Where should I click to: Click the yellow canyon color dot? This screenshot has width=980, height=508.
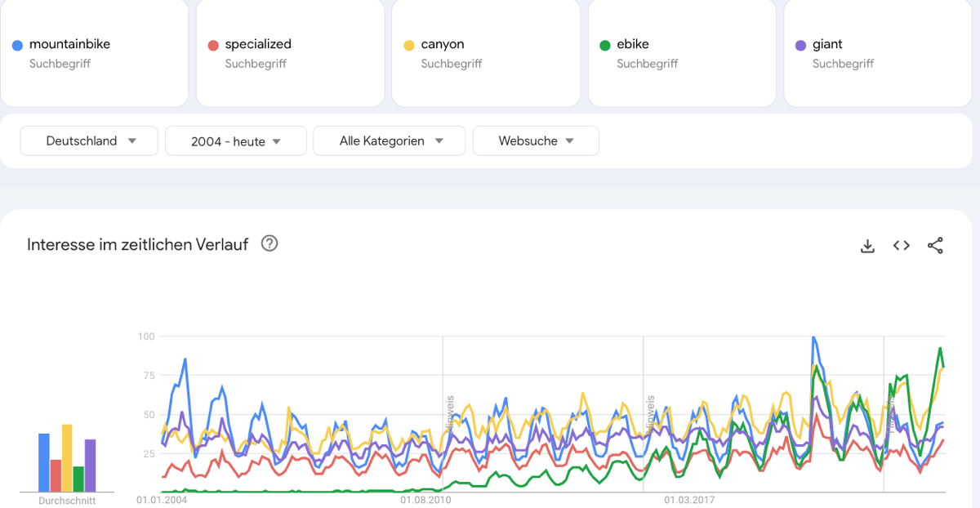pos(409,46)
